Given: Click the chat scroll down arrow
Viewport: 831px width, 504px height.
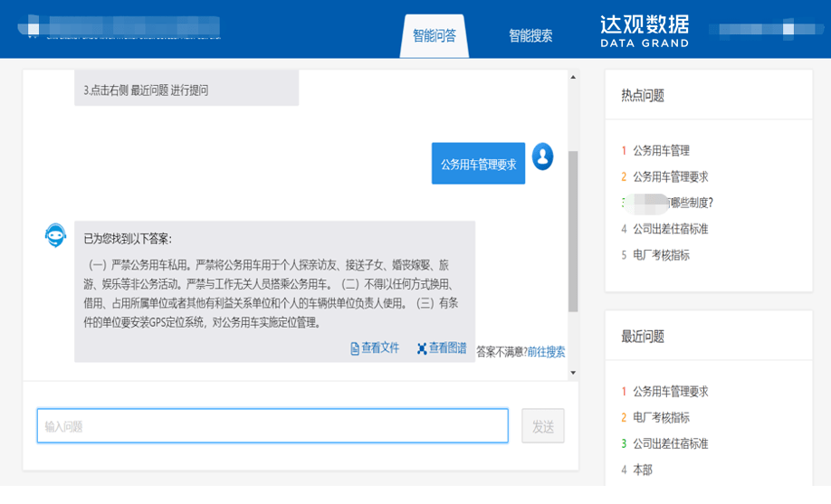Looking at the screenshot, I should (573, 373).
